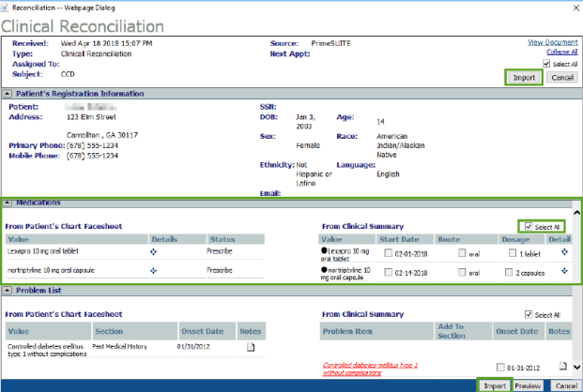The width and height of the screenshot is (583, 392).
Task: Open notes icon for Clinical Summary problem item
Action: [x=561, y=366]
